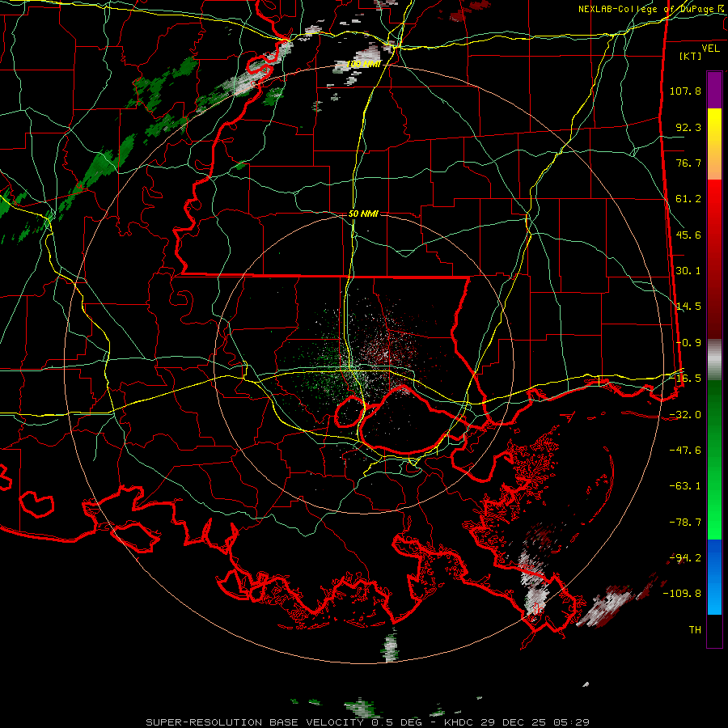Click the 50 NMI range ring label
The image size is (728, 728).
[363, 214]
